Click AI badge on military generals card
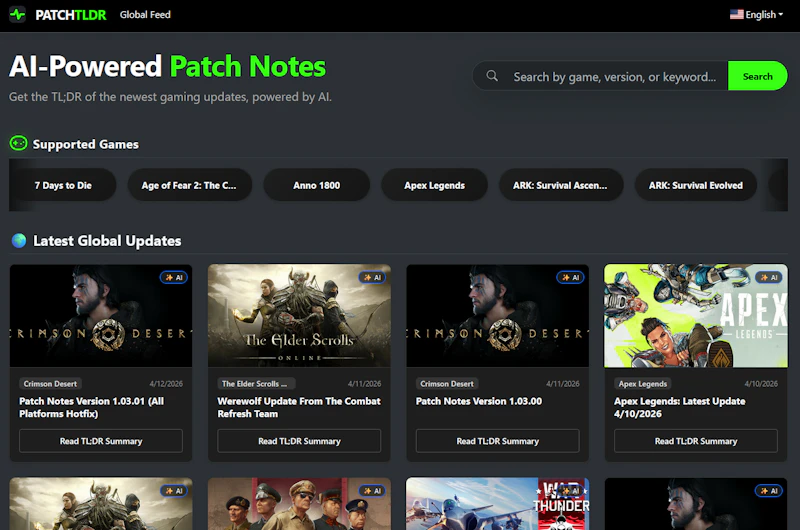Viewport: 800px width, 530px height. pyautogui.click(x=372, y=491)
